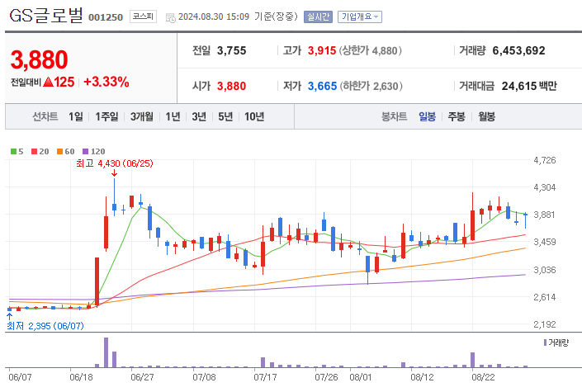Click the 저가 value 3,665
582x392 pixels.
coord(322,86)
